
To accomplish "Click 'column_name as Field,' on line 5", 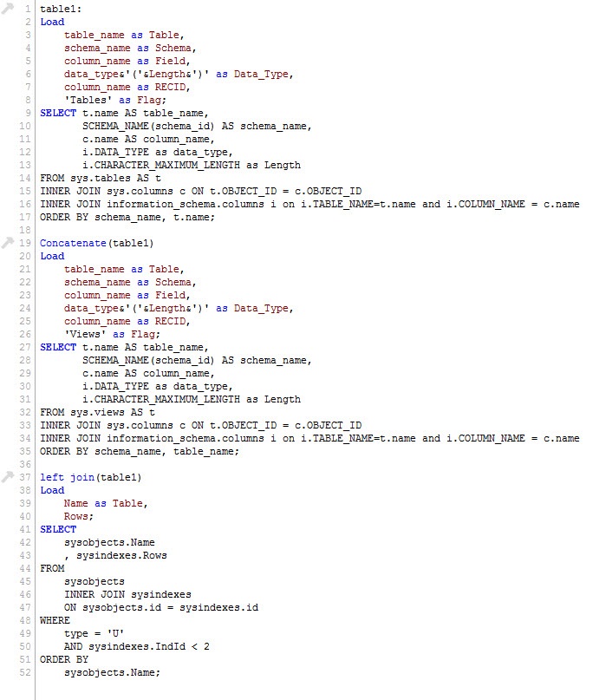I will pyautogui.click(x=127, y=61).
